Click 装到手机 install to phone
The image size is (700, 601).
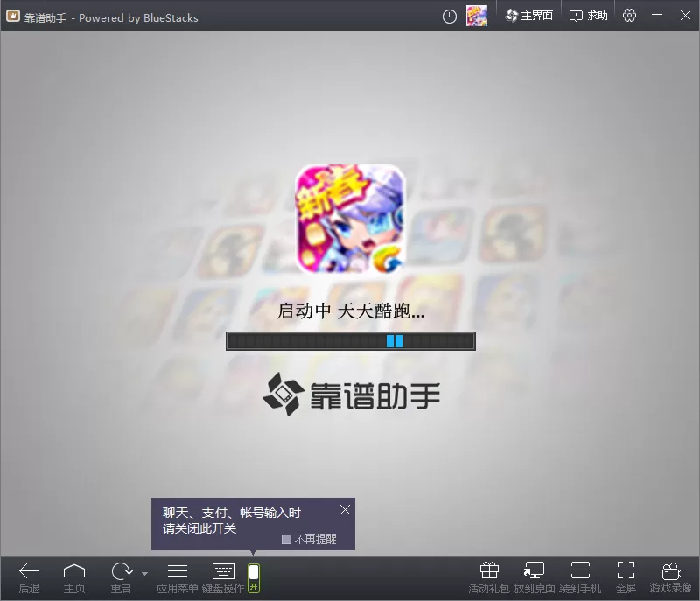click(580, 577)
